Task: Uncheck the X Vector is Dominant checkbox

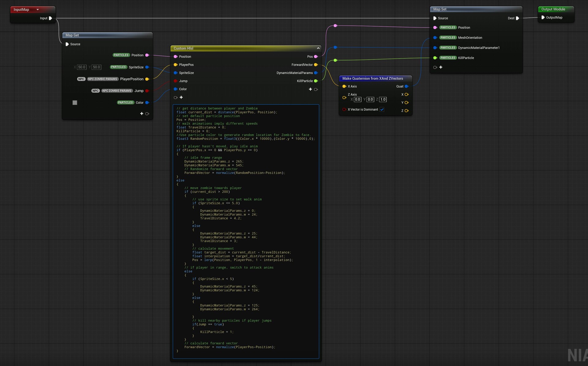Action: click(x=382, y=109)
